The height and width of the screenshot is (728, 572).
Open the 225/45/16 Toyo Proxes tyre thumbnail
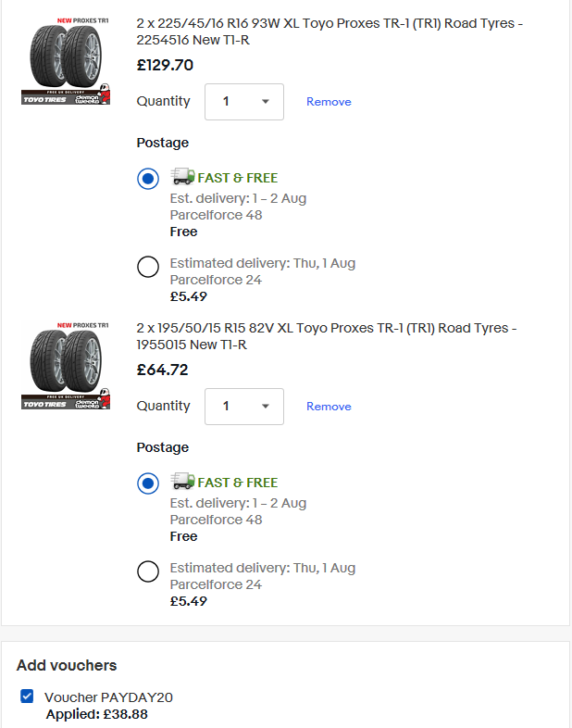coord(66,61)
